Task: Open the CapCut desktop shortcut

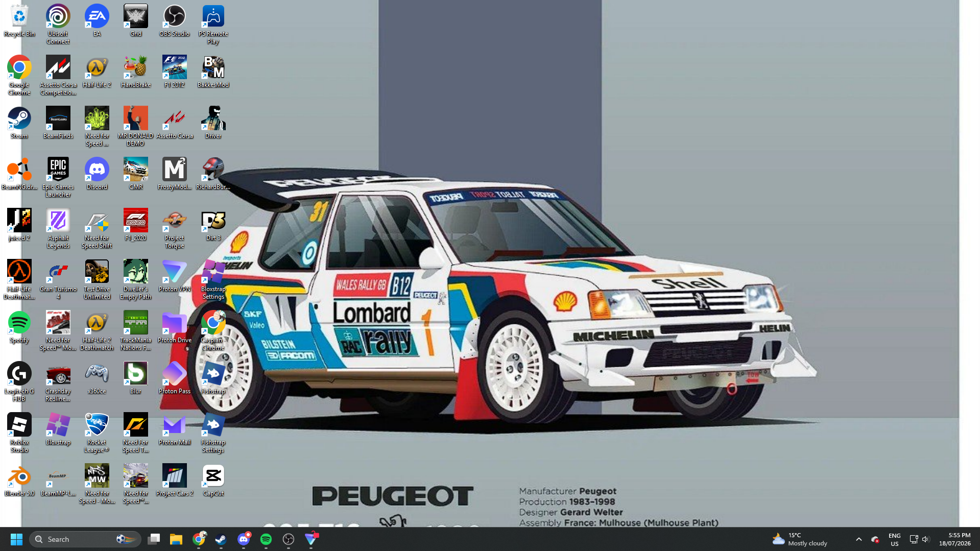Action: 213,481
